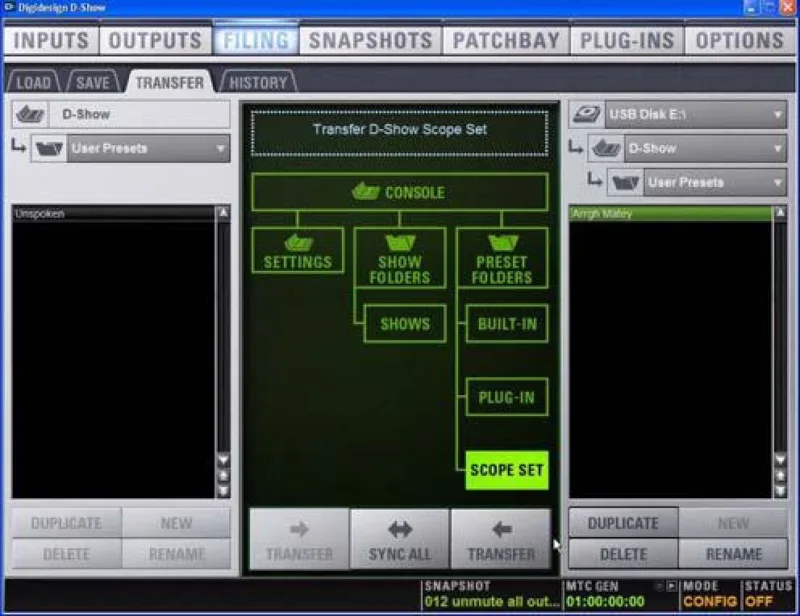The image size is (800, 616).
Task: Click the right list scroll-down arrow
Action: click(x=780, y=460)
